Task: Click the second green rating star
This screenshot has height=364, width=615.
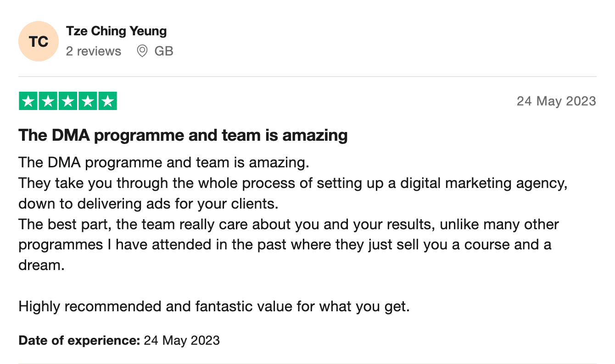Action: [48, 101]
